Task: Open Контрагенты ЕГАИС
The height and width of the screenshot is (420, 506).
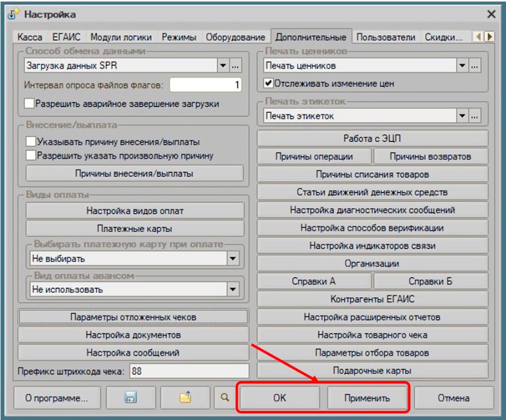Action: (372, 299)
